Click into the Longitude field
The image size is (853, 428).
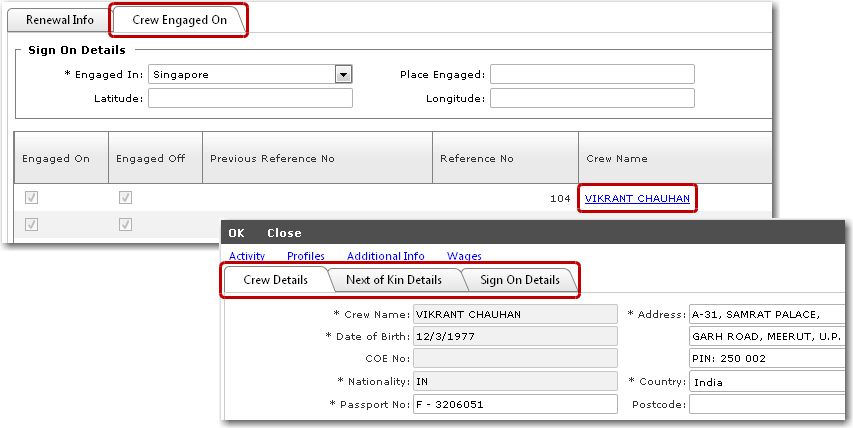592,98
